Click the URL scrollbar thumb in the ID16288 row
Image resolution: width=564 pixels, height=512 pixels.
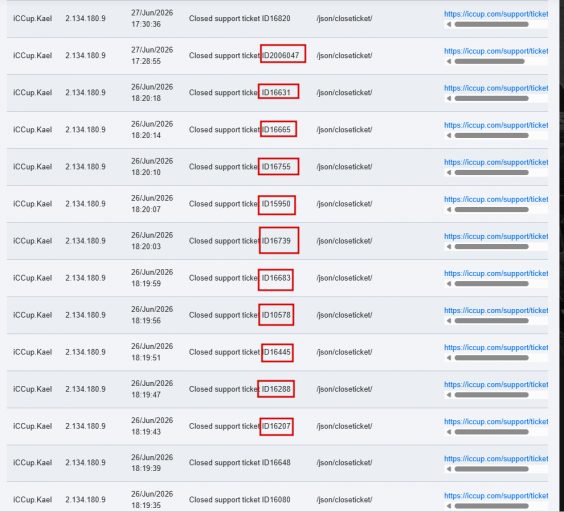(491, 395)
